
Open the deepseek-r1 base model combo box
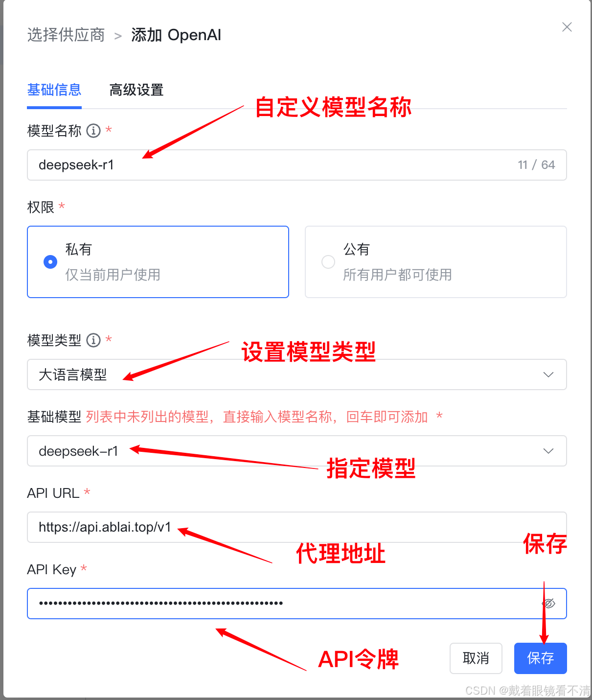tap(297, 451)
